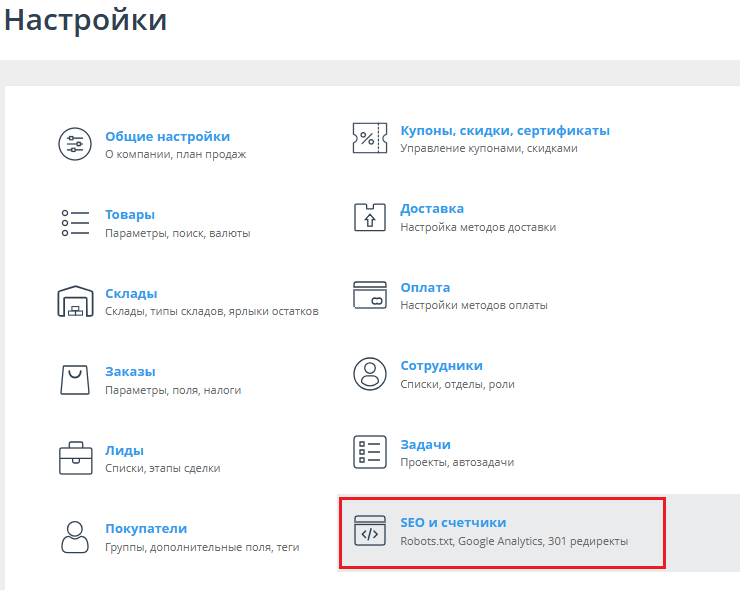
Task: Click the briefcase icon beside Лиды
Action: (x=75, y=458)
